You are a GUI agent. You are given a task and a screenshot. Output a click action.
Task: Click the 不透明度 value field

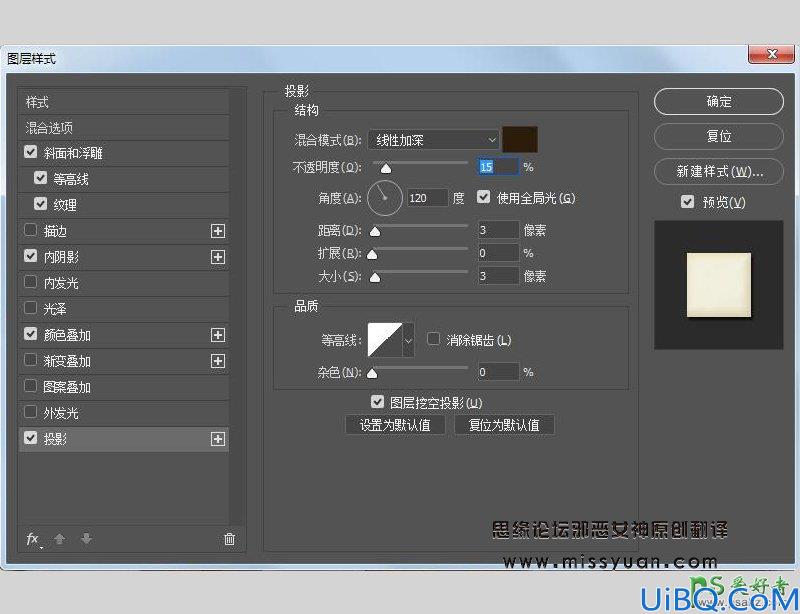(x=498, y=167)
